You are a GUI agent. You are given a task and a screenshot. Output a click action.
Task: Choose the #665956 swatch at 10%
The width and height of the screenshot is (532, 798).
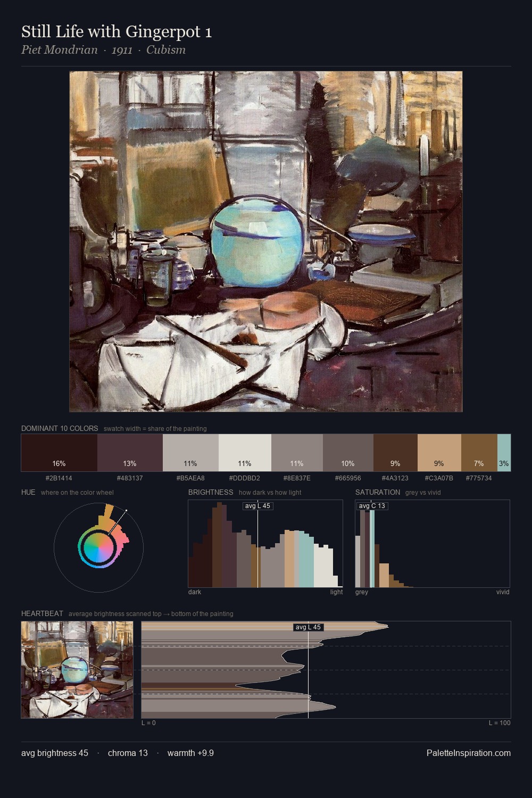(x=348, y=453)
